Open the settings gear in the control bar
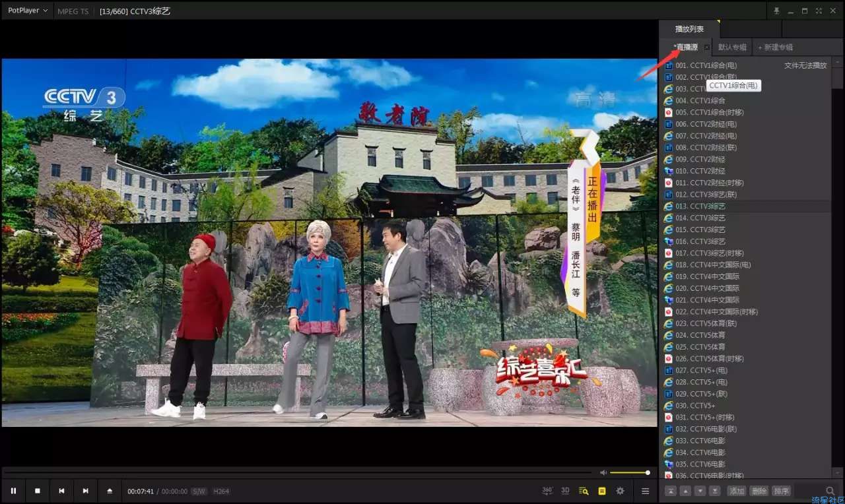Image resolution: width=845 pixels, height=504 pixels. (x=620, y=491)
